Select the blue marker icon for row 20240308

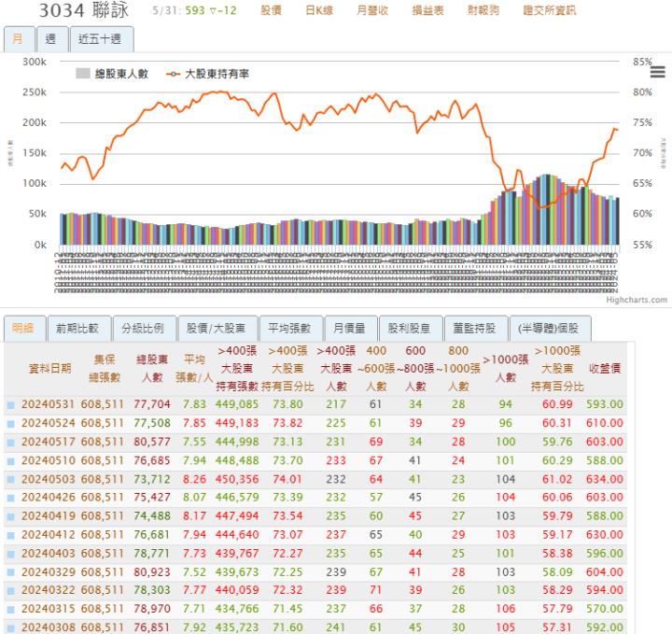coord(11,628)
